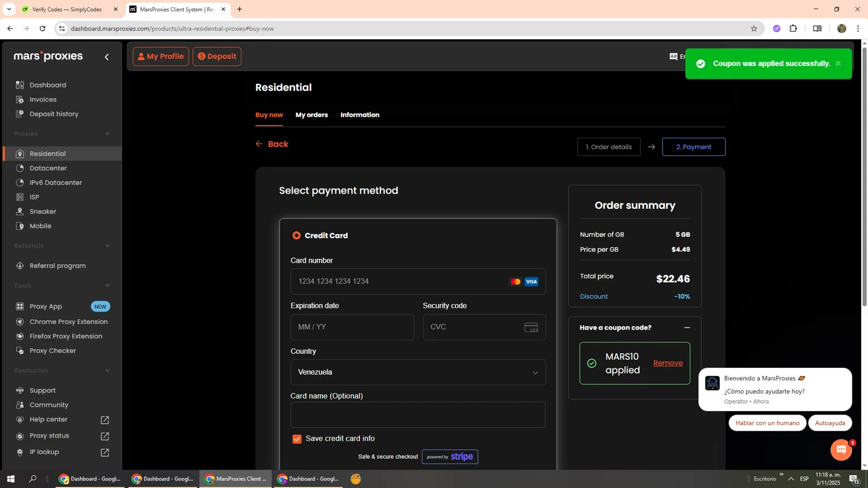Collapse the Proxies sidebar section

click(108, 134)
